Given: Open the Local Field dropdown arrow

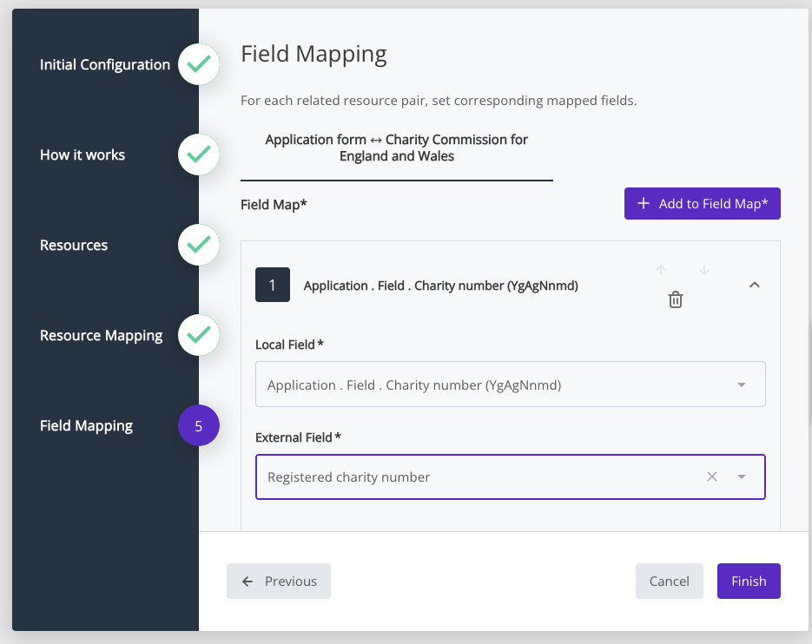Looking at the screenshot, I should (742, 384).
